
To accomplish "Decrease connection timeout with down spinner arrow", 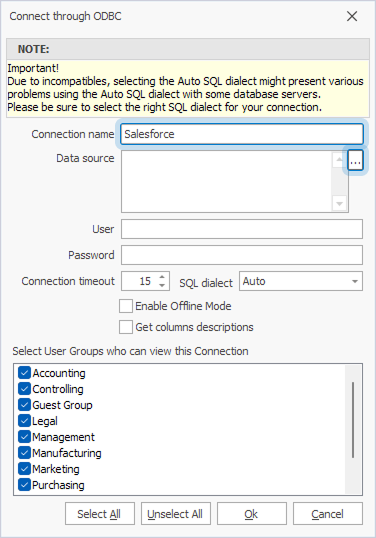I will pyautogui.click(x=162, y=285).
